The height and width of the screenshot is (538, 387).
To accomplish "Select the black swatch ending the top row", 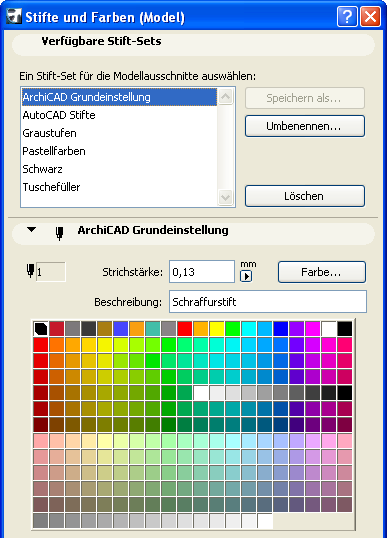I will click(x=345, y=329).
